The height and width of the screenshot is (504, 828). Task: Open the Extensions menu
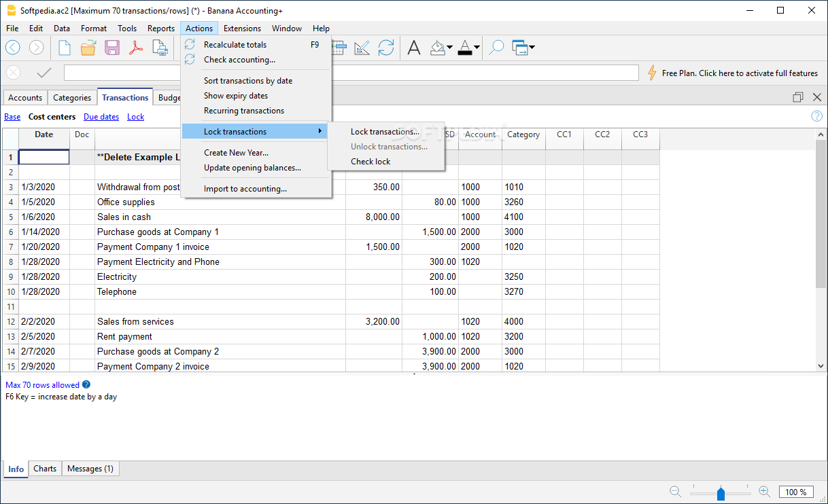pos(242,29)
